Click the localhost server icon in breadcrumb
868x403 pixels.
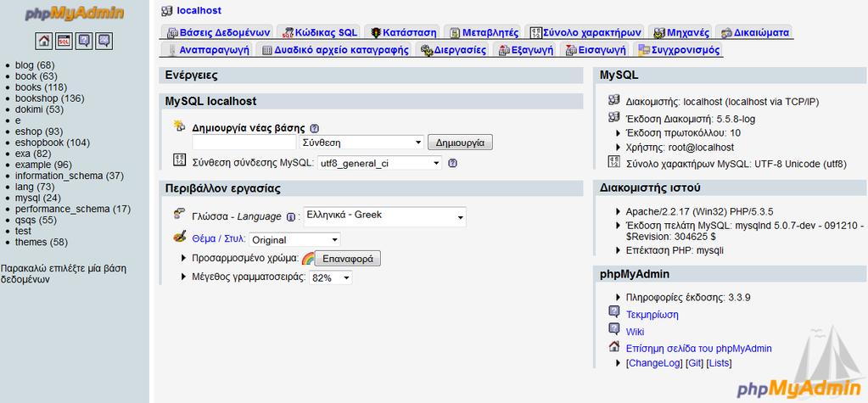coord(166,10)
